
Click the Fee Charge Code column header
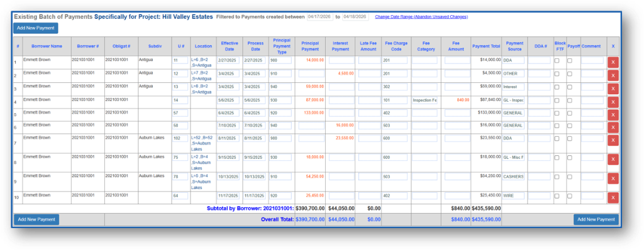(396, 46)
